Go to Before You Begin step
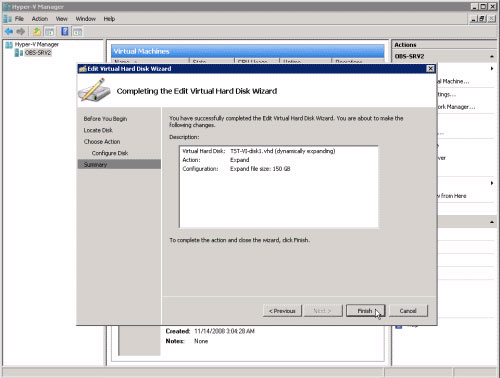This screenshot has width=500, height=378. pos(105,119)
